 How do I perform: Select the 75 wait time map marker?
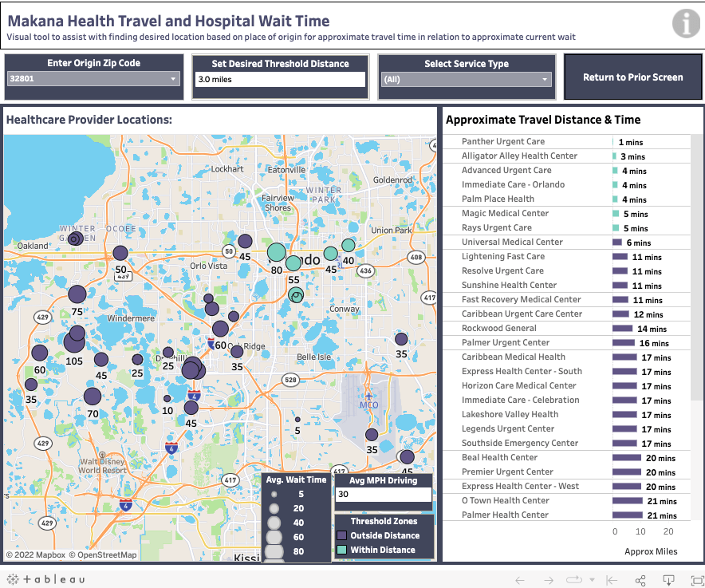pos(77,294)
